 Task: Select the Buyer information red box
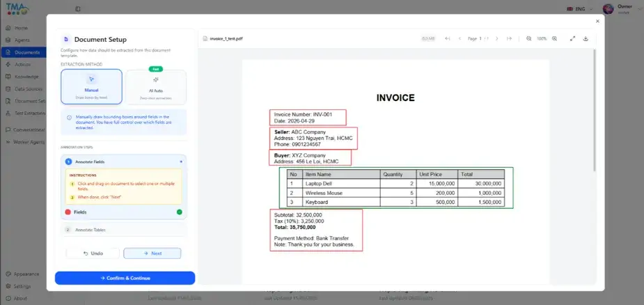click(x=311, y=157)
